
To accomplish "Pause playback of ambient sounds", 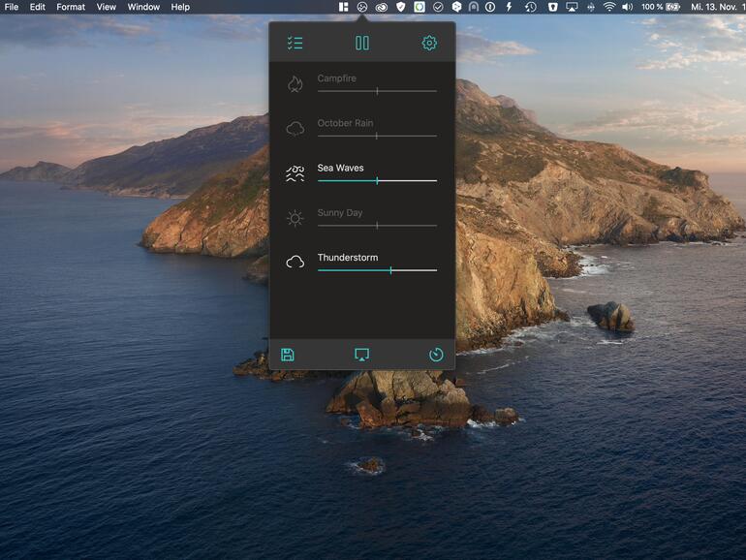I will (362, 44).
